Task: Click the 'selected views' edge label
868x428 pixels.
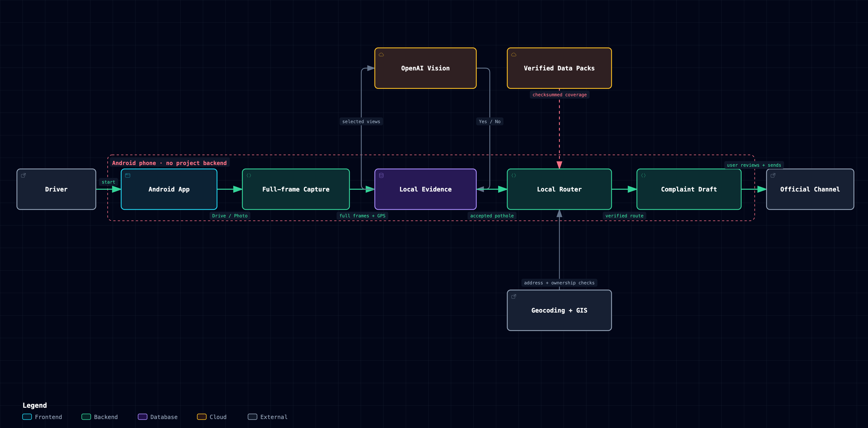Action: [361, 122]
